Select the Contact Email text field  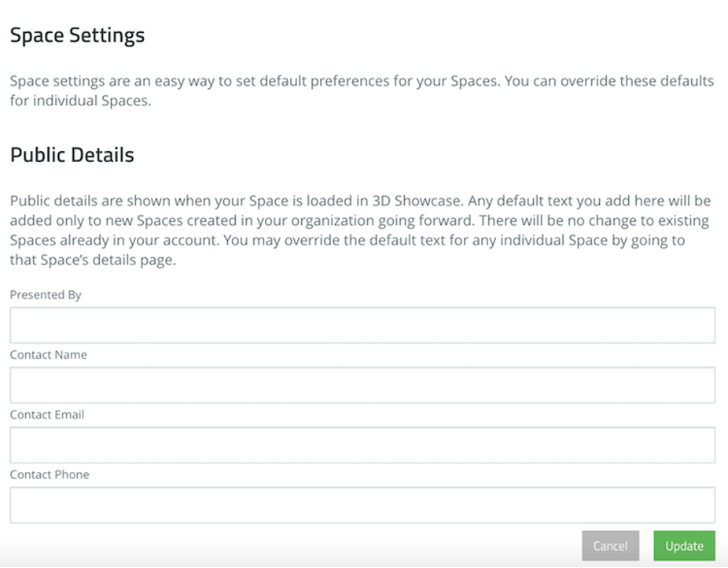(362, 444)
